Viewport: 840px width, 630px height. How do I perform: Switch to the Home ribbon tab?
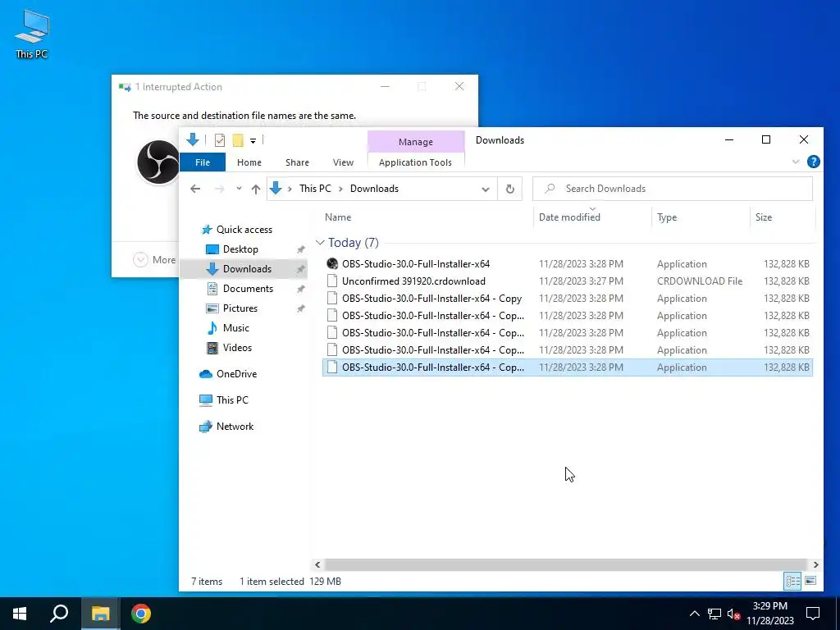click(249, 162)
